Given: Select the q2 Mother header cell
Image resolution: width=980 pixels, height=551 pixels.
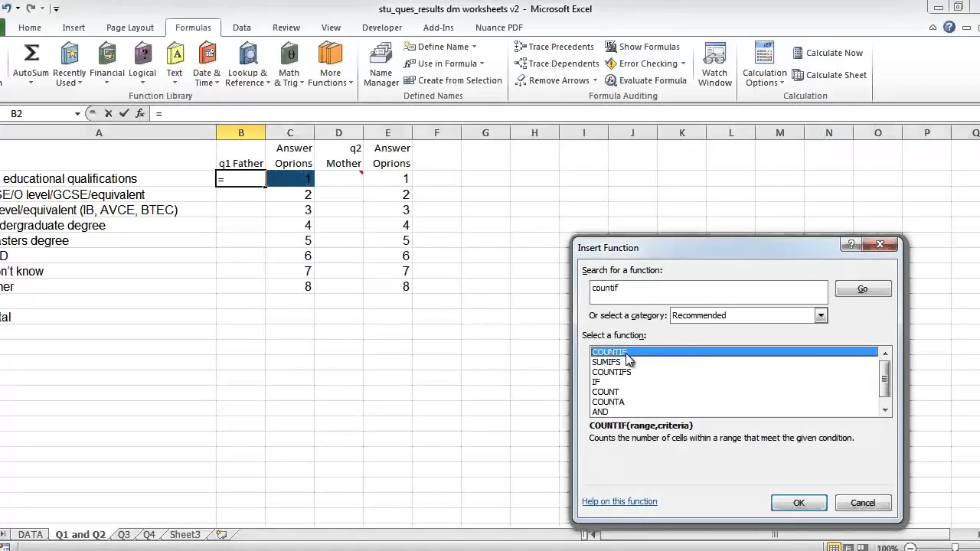Looking at the screenshot, I should coord(338,155).
